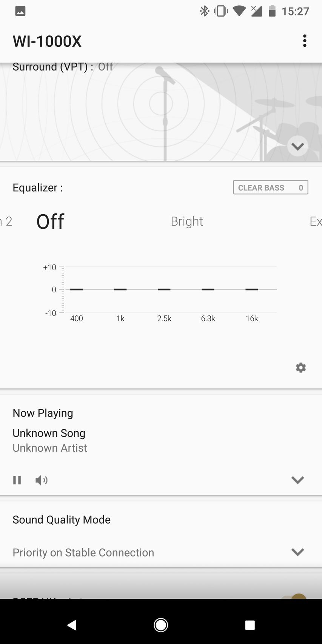The height and width of the screenshot is (644, 322).
Task: Select the Off equalizer preset
Action: point(50,221)
